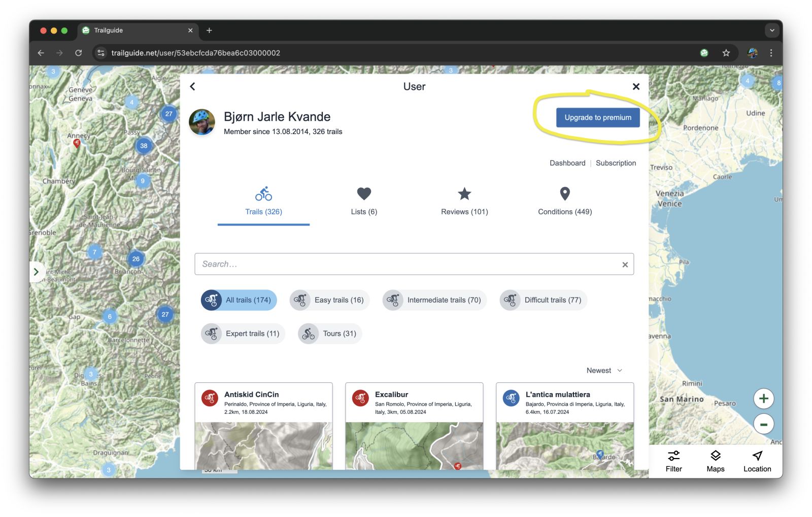Activate the Location button

tap(757, 461)
